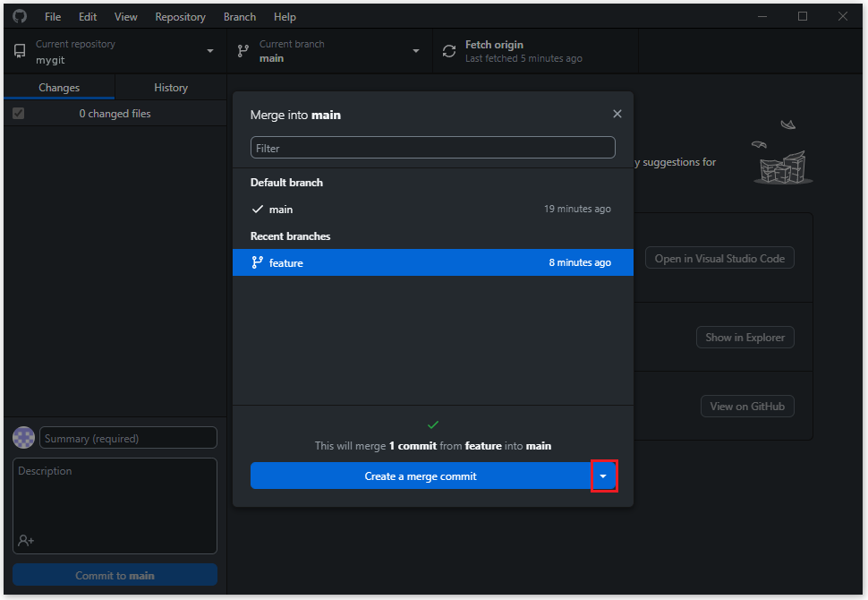
Task: Open the merge options dropdown arrow
Action: click(x=603, y=476)
